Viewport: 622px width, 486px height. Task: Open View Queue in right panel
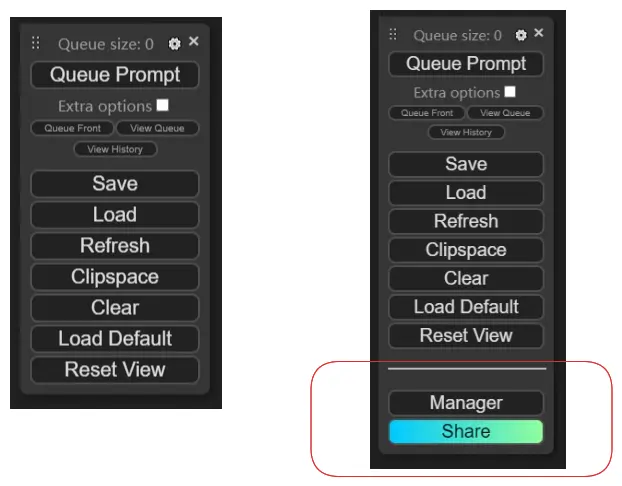(505, 113)
